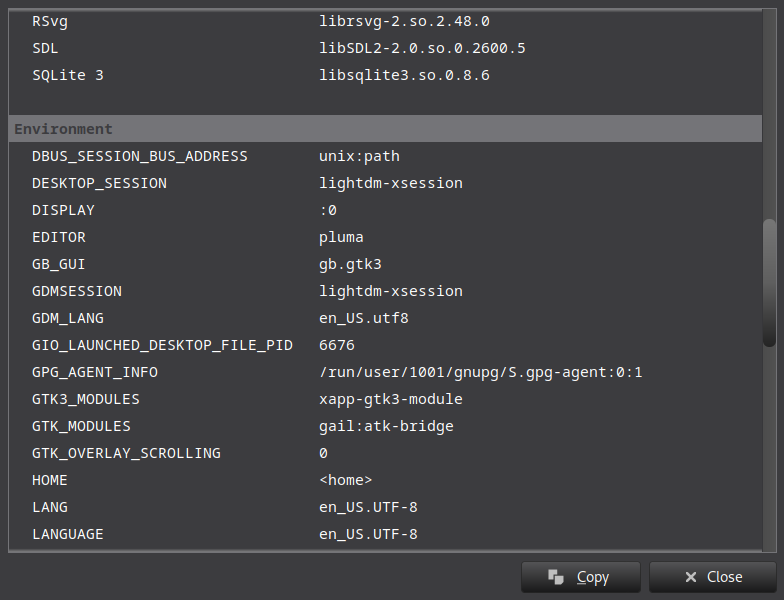This screenshot has width=784, height=600.
Task: Select the DBUS_SESSION_BUS_ADDRESS row
Action: [x=139, y=156]
